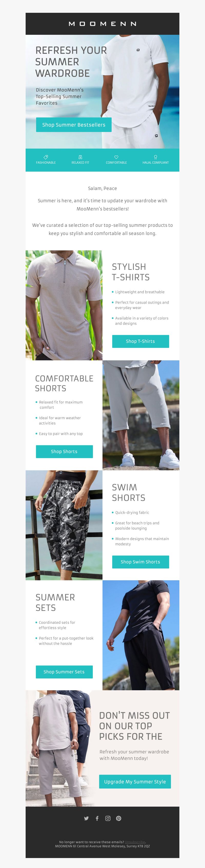
Task: Open the Facebook social icon
Action: click(x=97, y=818)
